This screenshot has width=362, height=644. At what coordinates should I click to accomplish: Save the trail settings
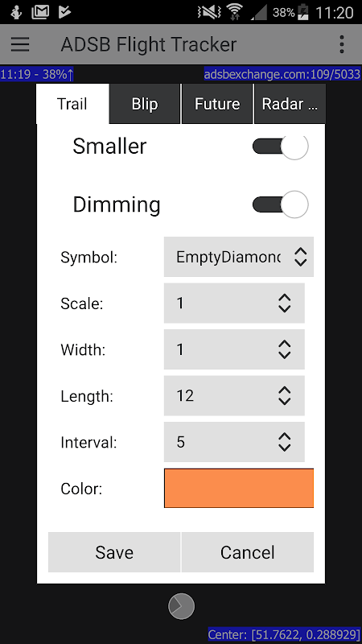(114, 552)
